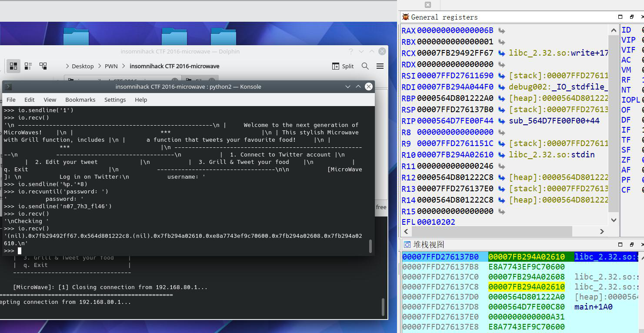
Task: Expand the chevron before insomnihack CTF 2016-microwave
Action: [123, 66]
